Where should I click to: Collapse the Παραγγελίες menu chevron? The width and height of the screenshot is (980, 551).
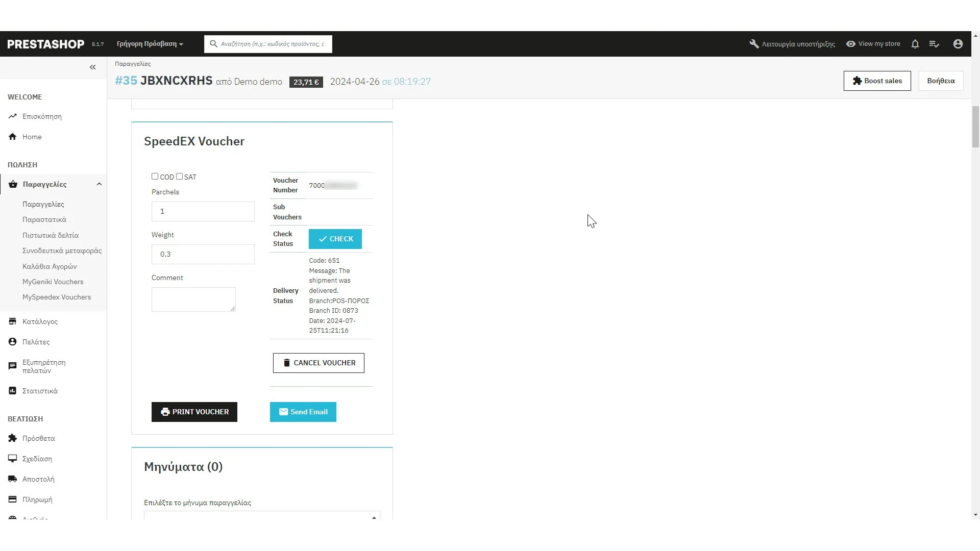pyautogui.click(x=99, y=184)
